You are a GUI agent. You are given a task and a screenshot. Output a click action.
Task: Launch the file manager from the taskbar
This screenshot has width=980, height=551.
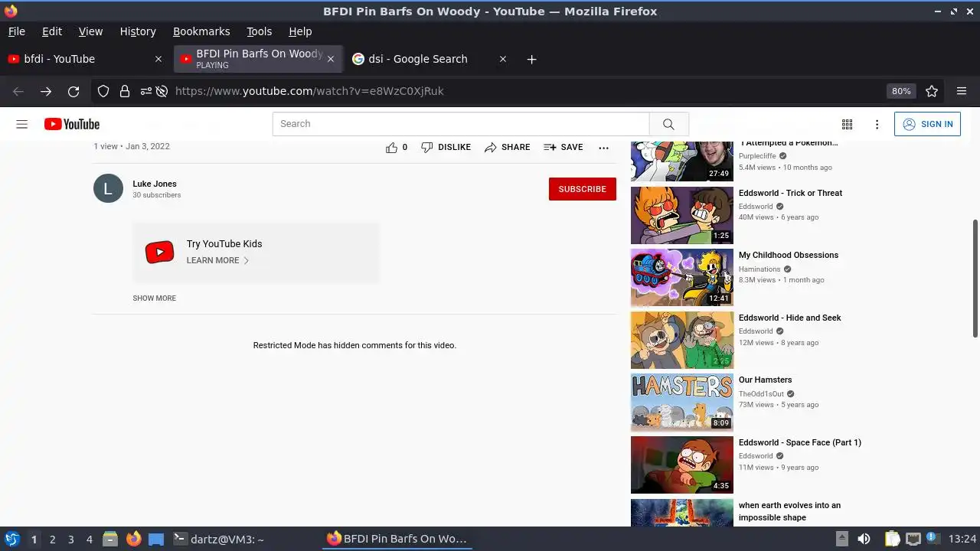110,539
